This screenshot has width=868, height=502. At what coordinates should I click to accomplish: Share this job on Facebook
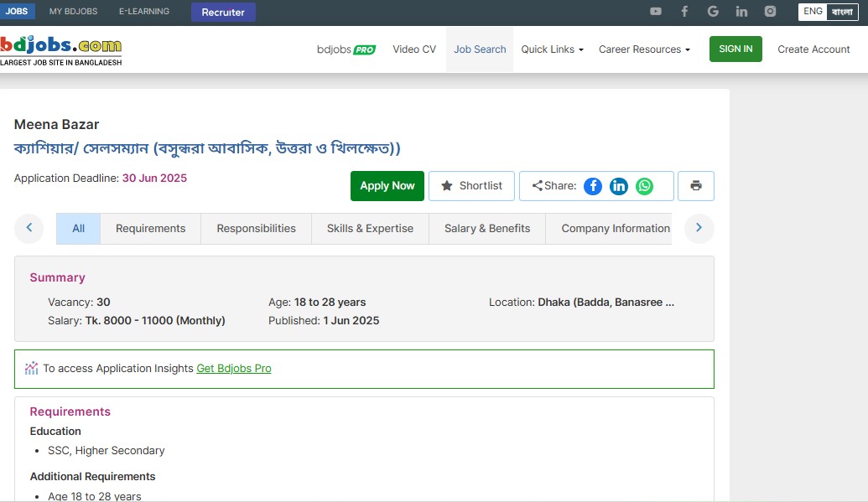592,186
